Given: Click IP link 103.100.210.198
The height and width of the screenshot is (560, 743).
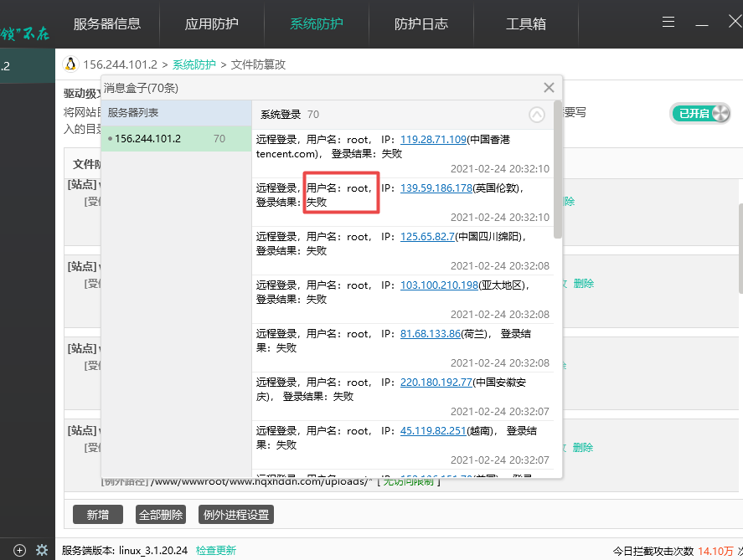Looking at the screenshot, I should point(439,285).
